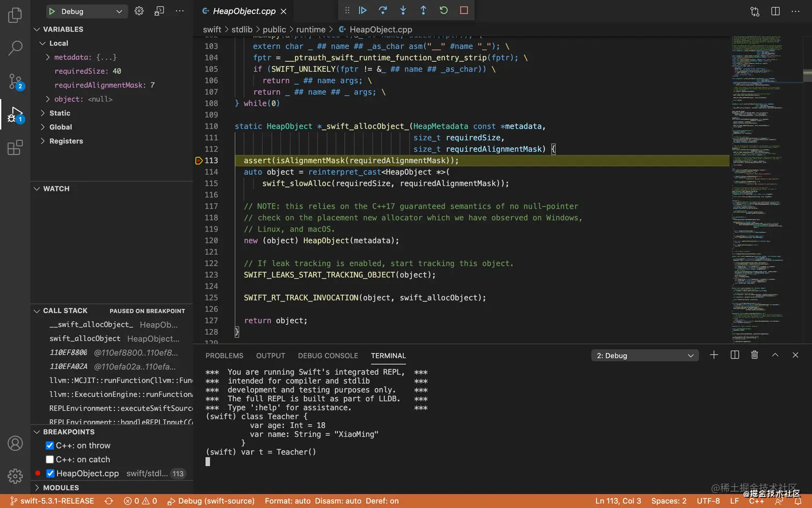Restart the debug session
The width and height of the screenshot is (812, 508).
[x=444, y=10]
